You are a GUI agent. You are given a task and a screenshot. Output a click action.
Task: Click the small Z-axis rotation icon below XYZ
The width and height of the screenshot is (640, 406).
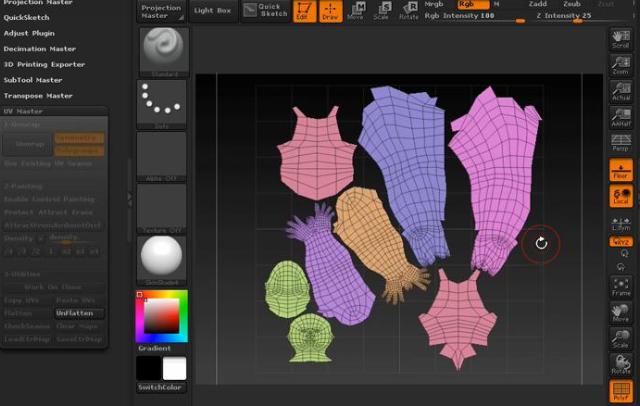(621, 267)
